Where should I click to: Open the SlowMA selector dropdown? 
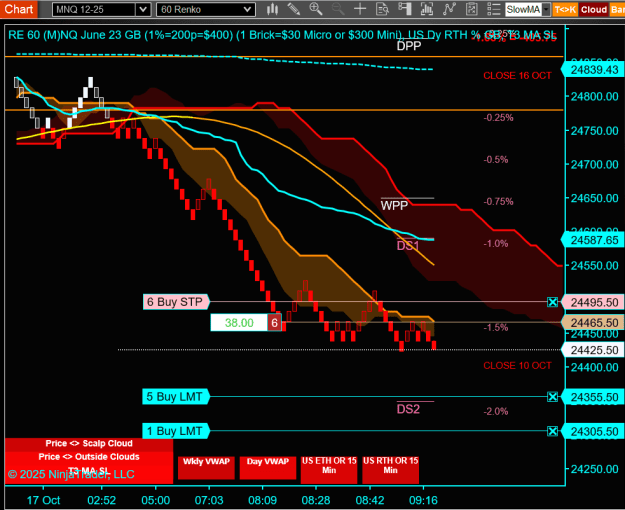tap(546, 10)
